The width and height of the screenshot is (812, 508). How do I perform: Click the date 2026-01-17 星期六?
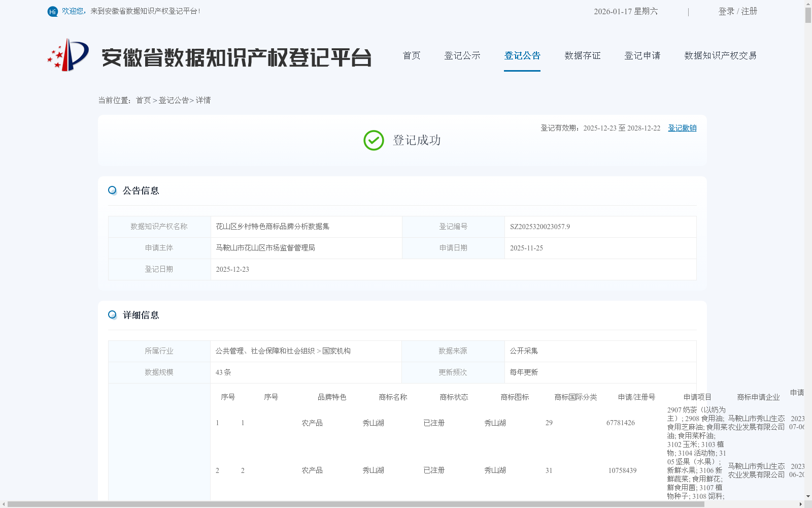(x=626, y=11)
